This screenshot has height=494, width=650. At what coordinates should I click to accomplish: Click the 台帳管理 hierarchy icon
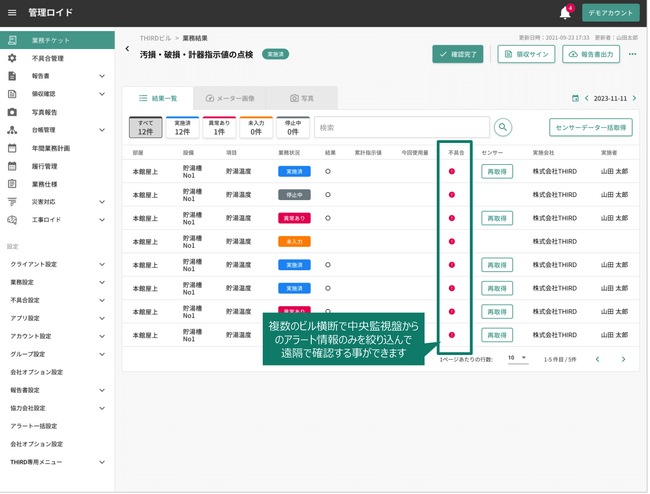pyautogui.click(x=12, y=130)
